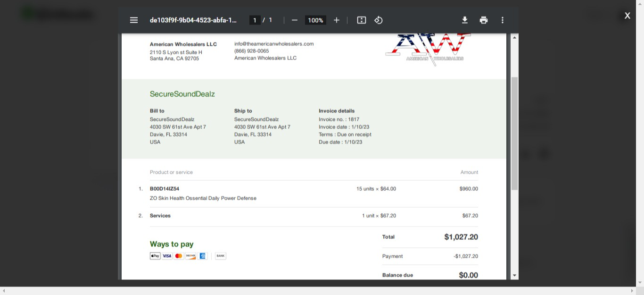The image size is (644, 295).
Task: Rotate the document counterclockwise
Action: 379,20
